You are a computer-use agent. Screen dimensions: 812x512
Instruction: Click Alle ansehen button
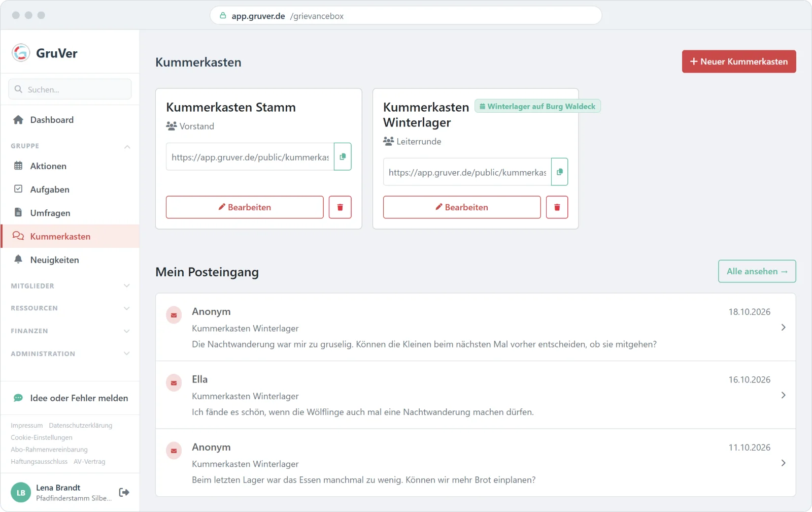757,271
